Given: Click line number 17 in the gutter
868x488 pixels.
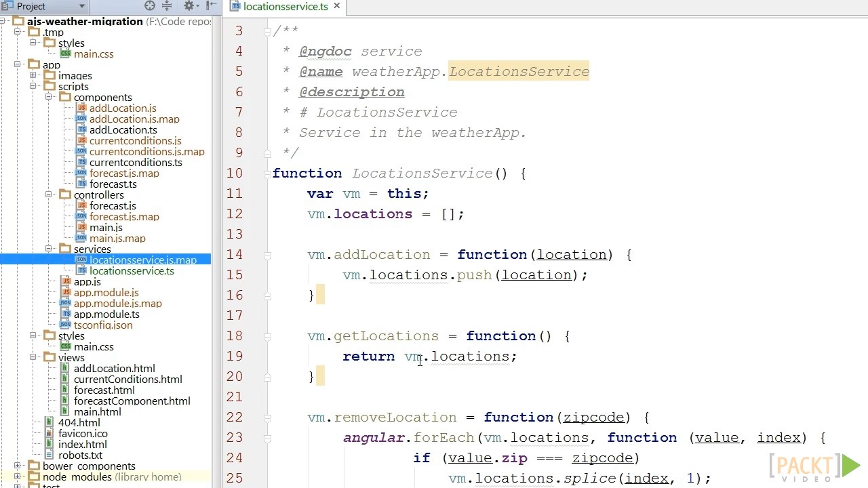Looking at the screenshot, I should point(235,315).
